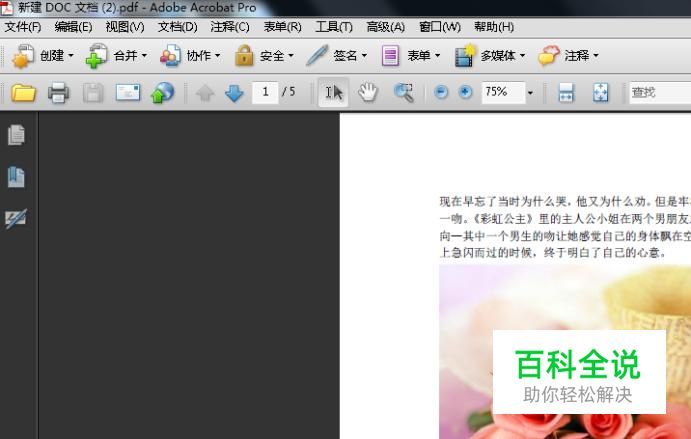Expand the 协作 dropdown arrow
The width and height of the screenshot is (691, 439).
pos(218,56)
